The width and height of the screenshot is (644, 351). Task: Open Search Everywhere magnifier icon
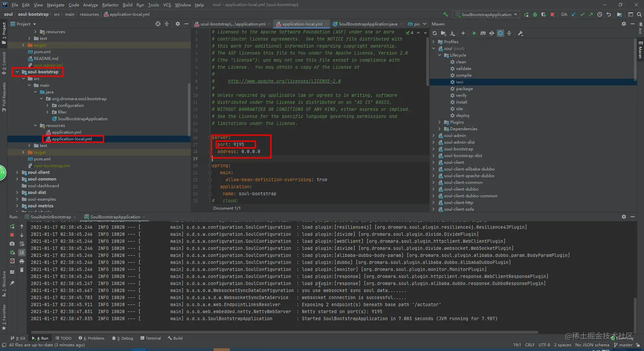[639, 14]
